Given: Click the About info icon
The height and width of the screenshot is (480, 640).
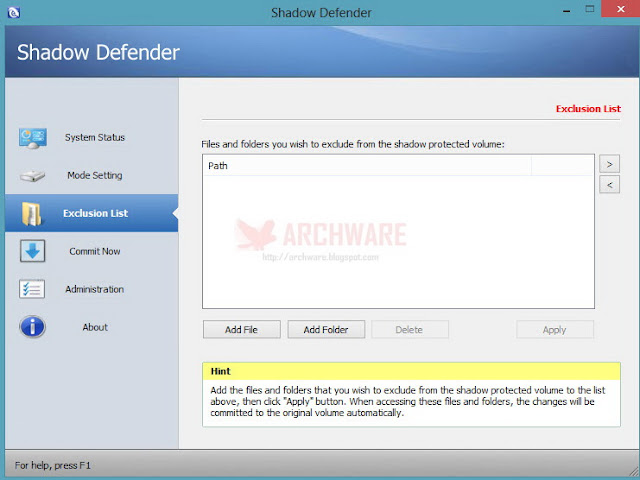Looking at the screenshot, I should [x=32, y=327].
